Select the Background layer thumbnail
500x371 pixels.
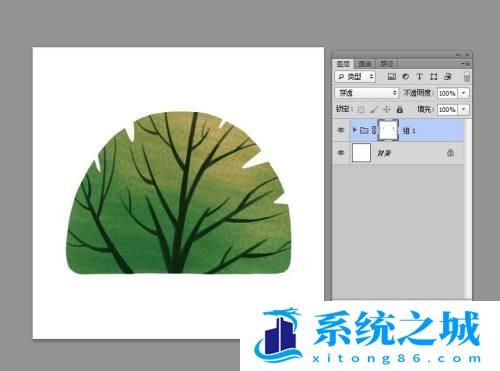pos(361,153)
